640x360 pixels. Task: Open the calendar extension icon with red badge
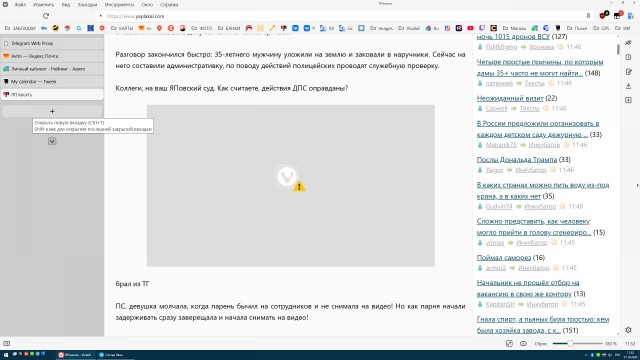click(618, 16)
